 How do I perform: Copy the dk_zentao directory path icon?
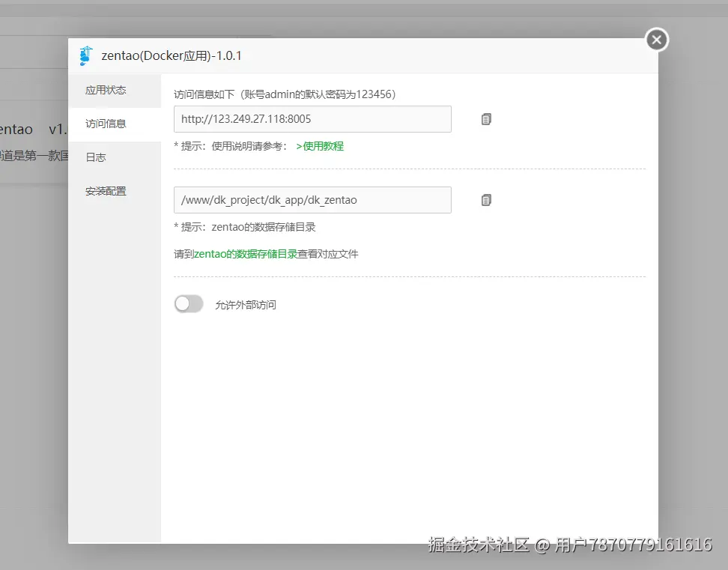point(486,200)
